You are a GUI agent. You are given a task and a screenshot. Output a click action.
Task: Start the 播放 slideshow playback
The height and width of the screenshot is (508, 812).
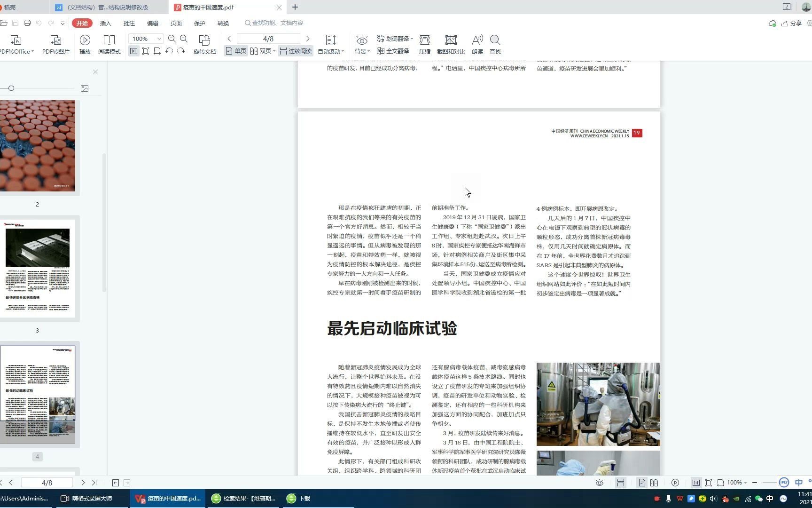[x=85, y=44]
